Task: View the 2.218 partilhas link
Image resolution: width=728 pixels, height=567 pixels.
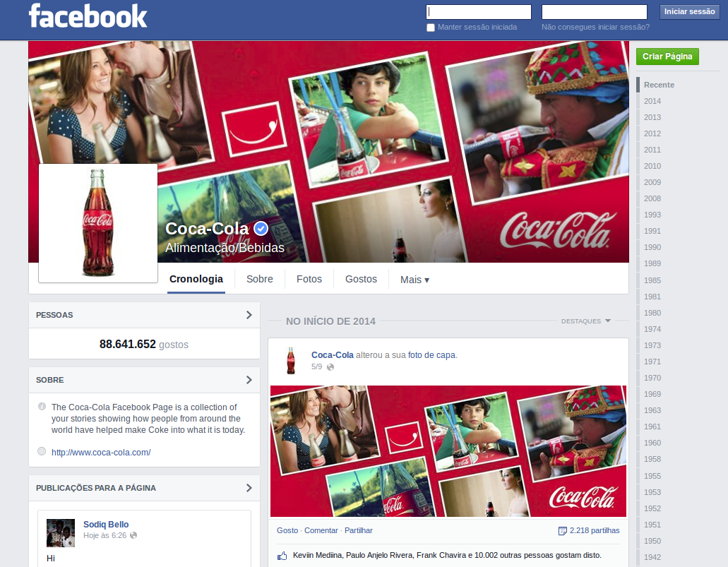Action: click(595, 531)
